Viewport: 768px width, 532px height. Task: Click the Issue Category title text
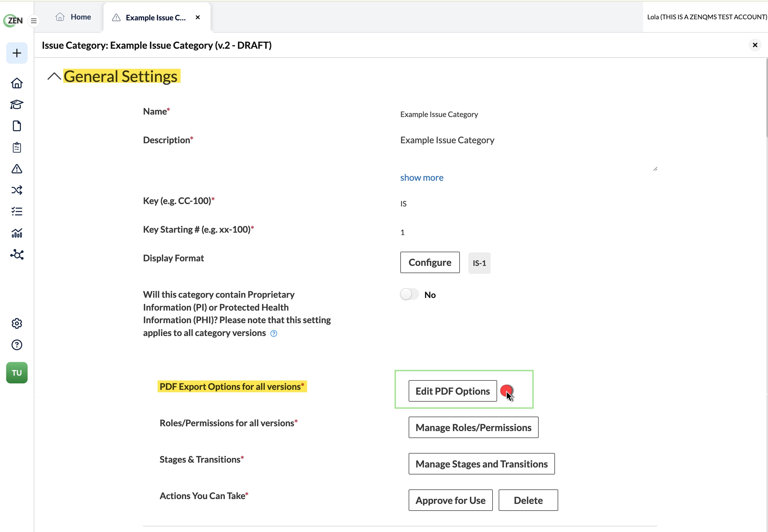pyautogui.click(x=156, y=45)
